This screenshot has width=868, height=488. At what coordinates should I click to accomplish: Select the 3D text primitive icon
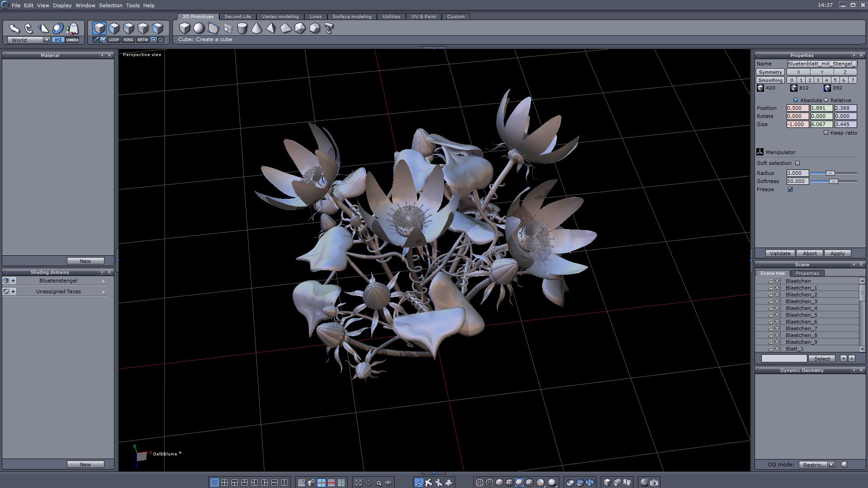click(329, 28)
